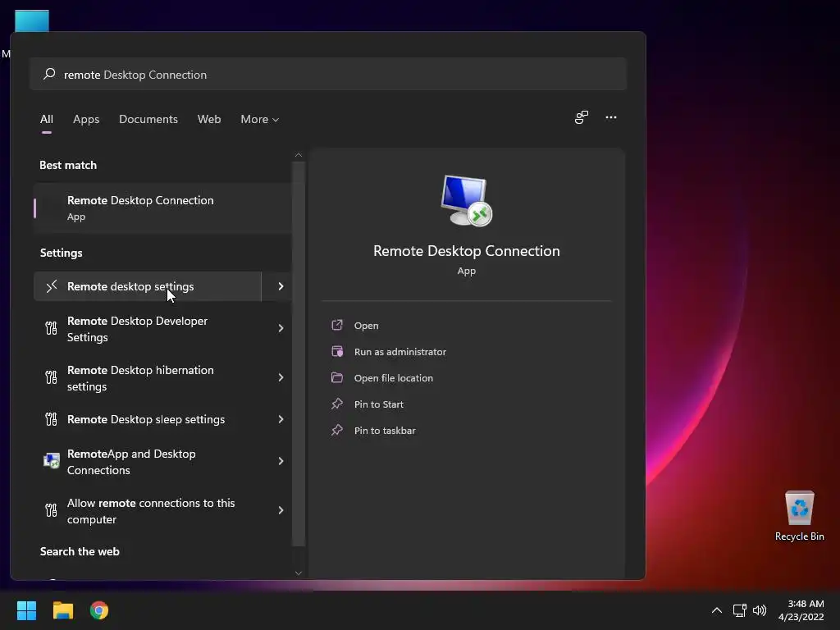Click the Run as administrator shield icon
The image size is (840, 630).
pyautogui.click(x=337, y=351)
